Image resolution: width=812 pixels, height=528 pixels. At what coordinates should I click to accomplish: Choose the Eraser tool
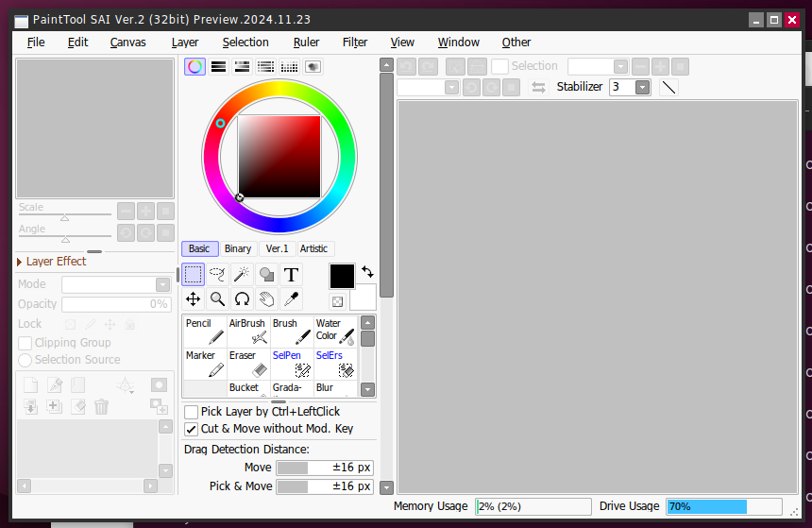tap(248, 364)
